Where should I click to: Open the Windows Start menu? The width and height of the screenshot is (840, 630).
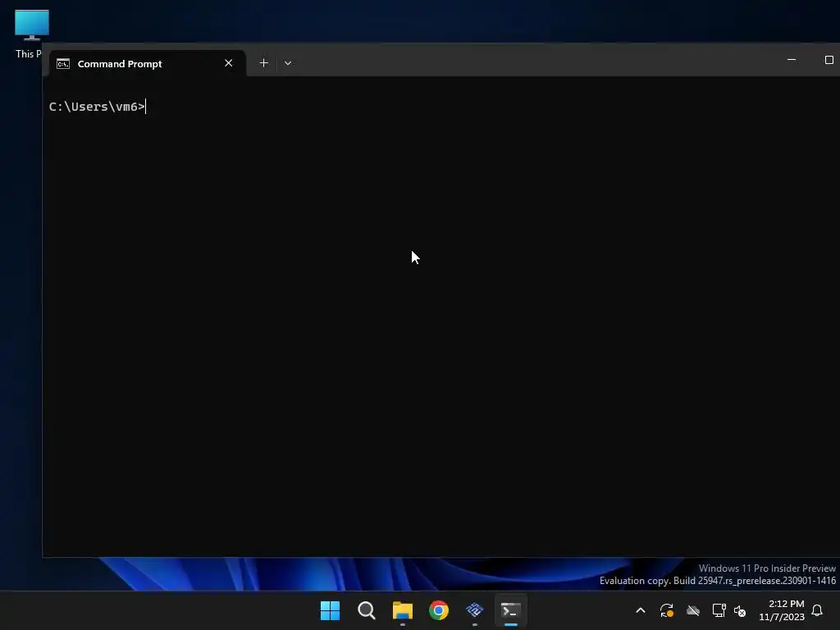tap(330, 610)
